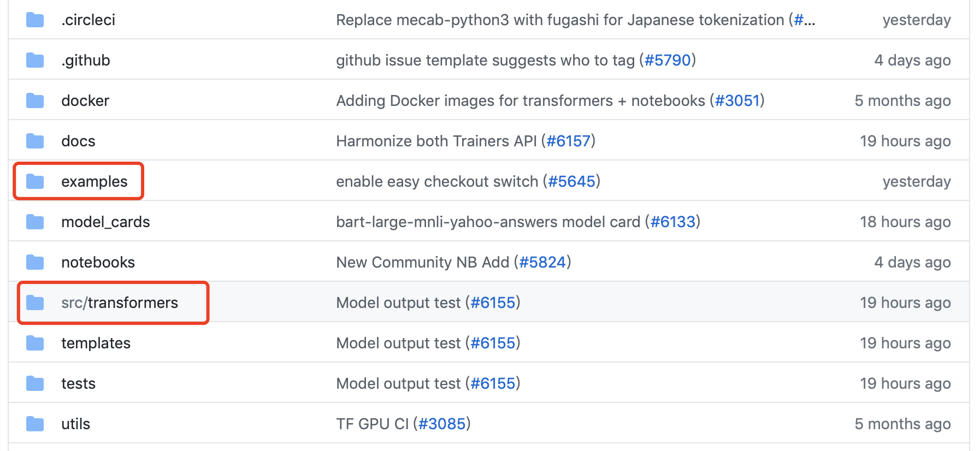Click commit 'bart-large-mnli-yahoo-answers model card'

pyautogui.click(x=488, y=222)
